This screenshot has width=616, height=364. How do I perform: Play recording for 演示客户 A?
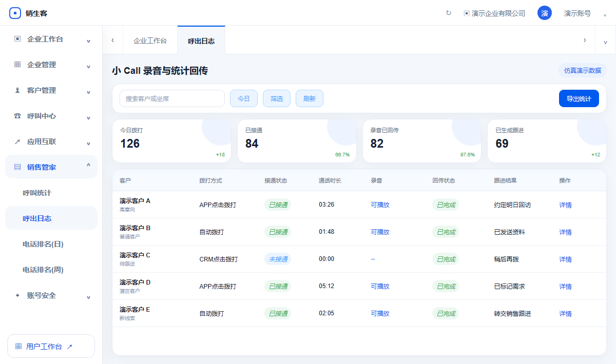pos(380,205)
